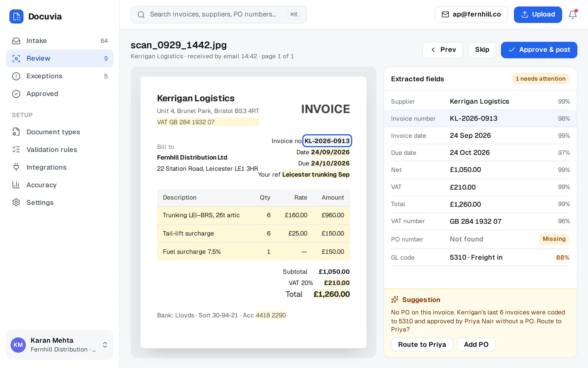This screenshot has height=368, width=588.
Task: Go to previous document with Prev
Action: (x=443, y=50)
